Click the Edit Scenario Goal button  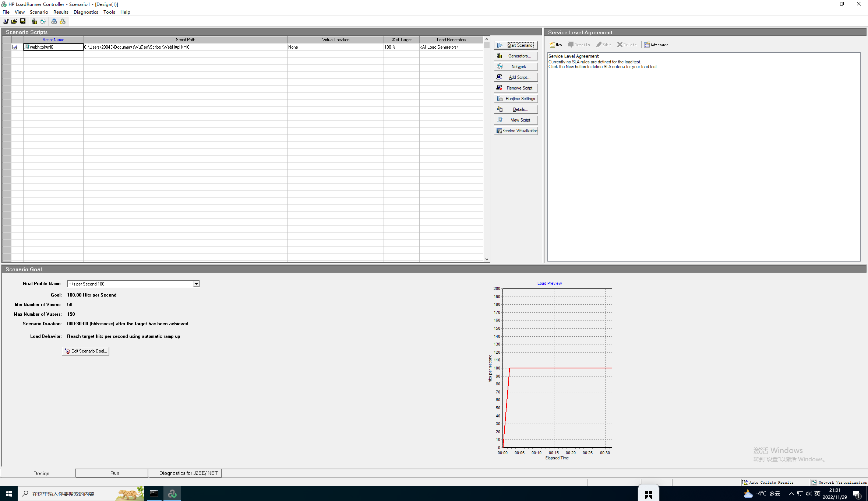86,351
